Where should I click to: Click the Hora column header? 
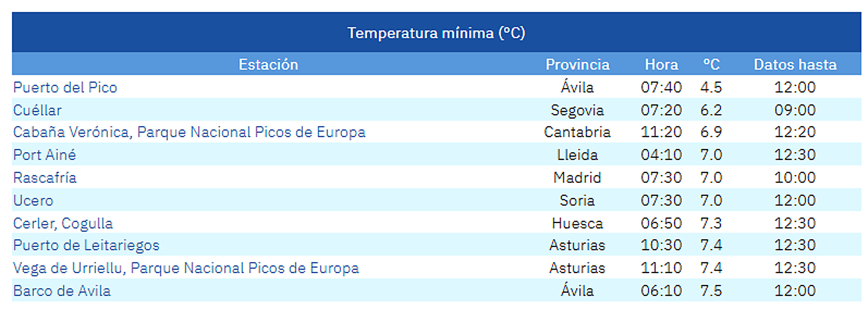(661, 65)
